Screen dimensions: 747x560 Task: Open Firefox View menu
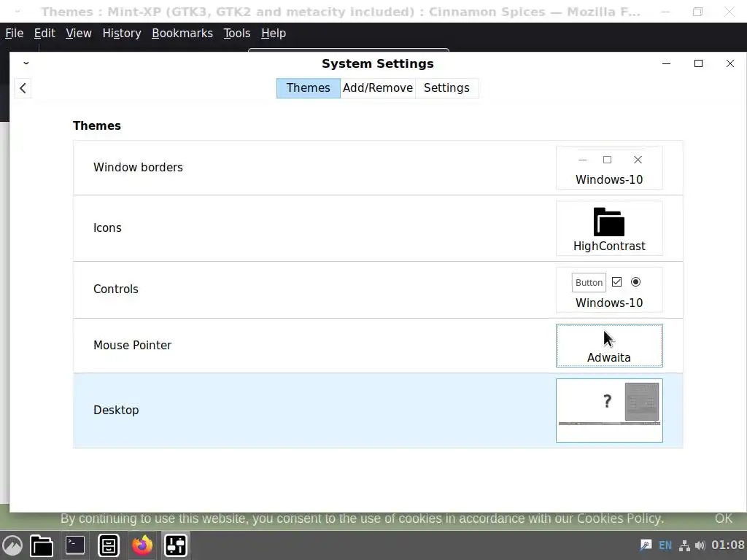(x=79, y=34)
